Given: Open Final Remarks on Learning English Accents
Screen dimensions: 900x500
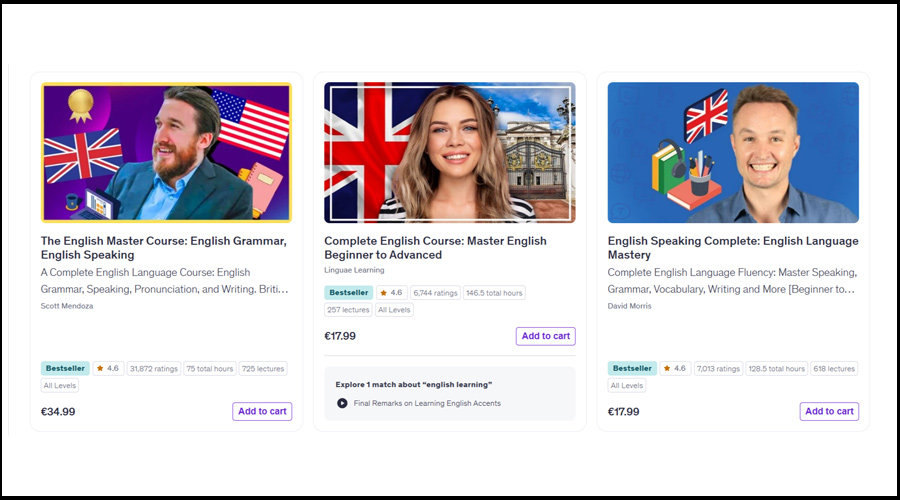Looking at the screenshot, I should pyautogui.click(x=427, y=403).
